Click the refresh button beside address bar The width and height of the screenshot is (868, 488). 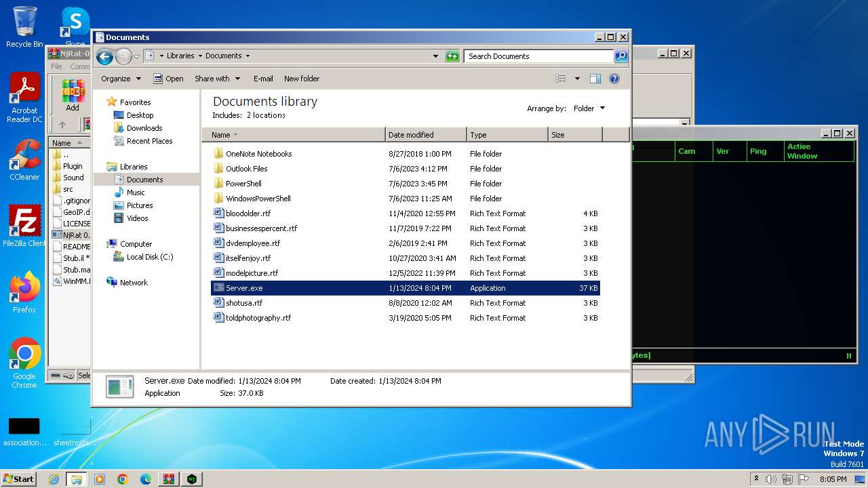pos(452,56)
